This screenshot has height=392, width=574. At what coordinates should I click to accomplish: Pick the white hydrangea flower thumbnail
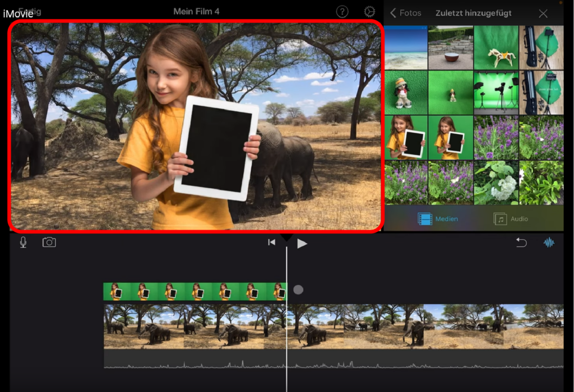pos(496,183)
